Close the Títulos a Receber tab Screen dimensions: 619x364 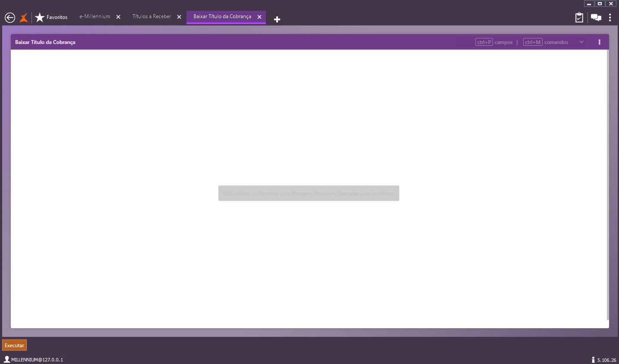179,17
